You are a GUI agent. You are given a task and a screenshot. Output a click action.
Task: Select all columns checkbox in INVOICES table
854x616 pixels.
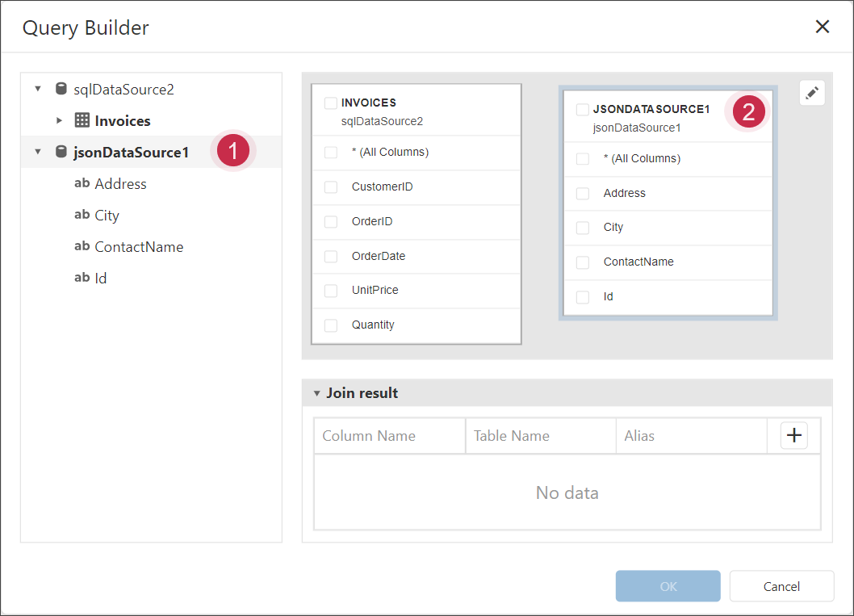coord(331,153)
